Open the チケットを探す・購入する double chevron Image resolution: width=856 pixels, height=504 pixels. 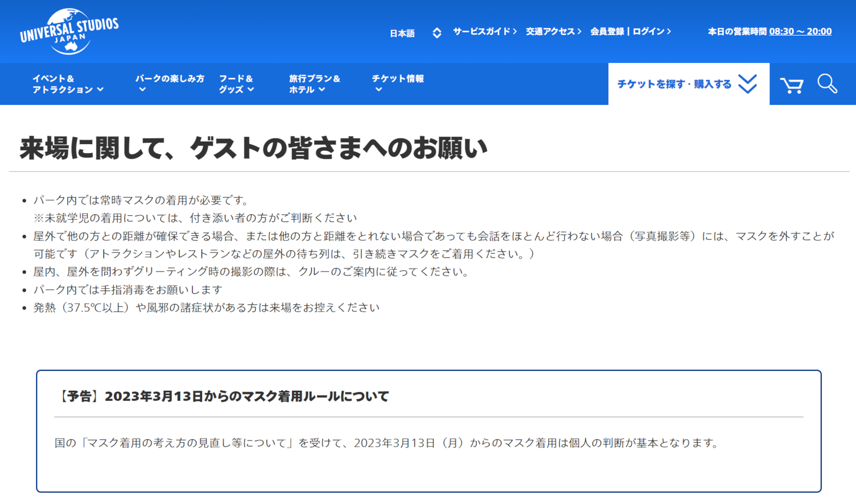click(x=748, y=84)
